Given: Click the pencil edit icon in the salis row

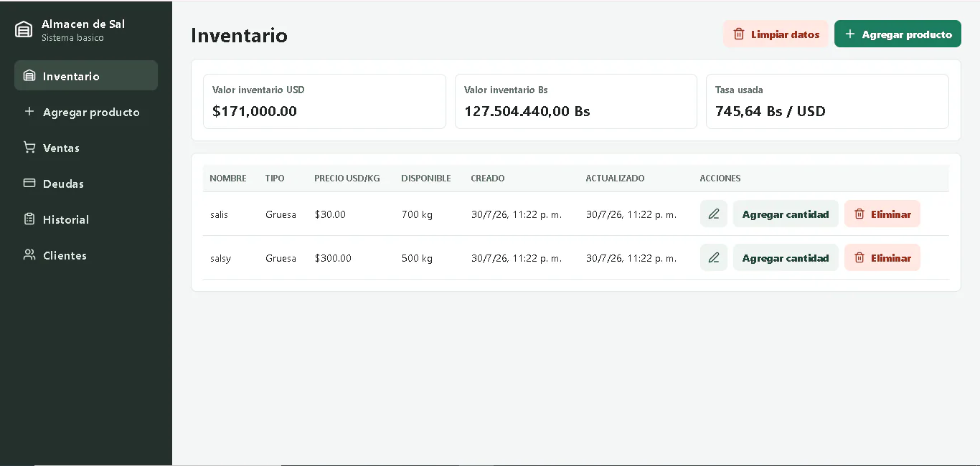Looking at the screenshot, I should 714,214.
